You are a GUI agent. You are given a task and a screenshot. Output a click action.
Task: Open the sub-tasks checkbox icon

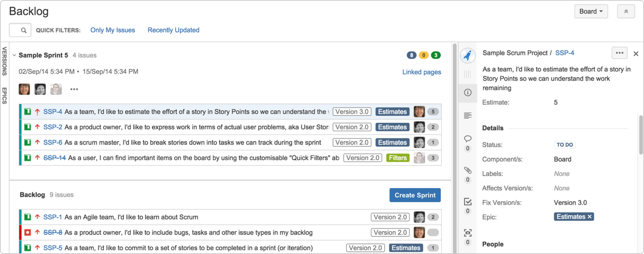[468, 202]
